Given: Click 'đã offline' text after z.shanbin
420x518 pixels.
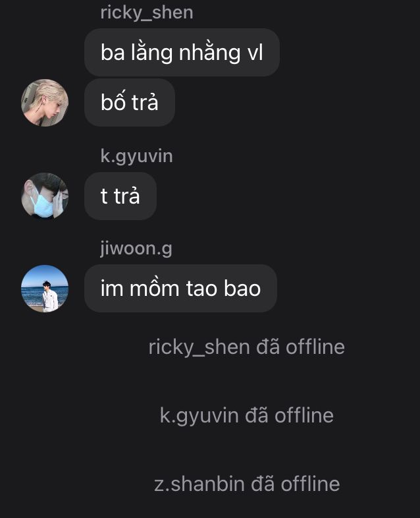Looking at the screenshot, I should [296, 484].
